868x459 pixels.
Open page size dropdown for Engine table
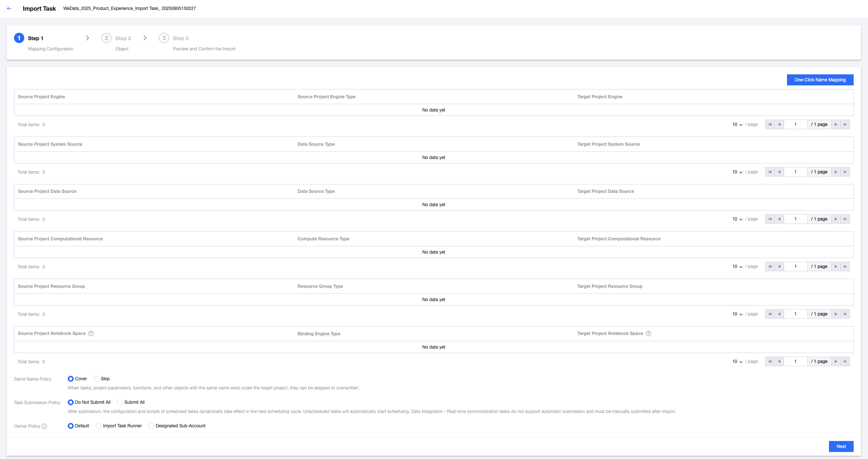pos(737,124)
